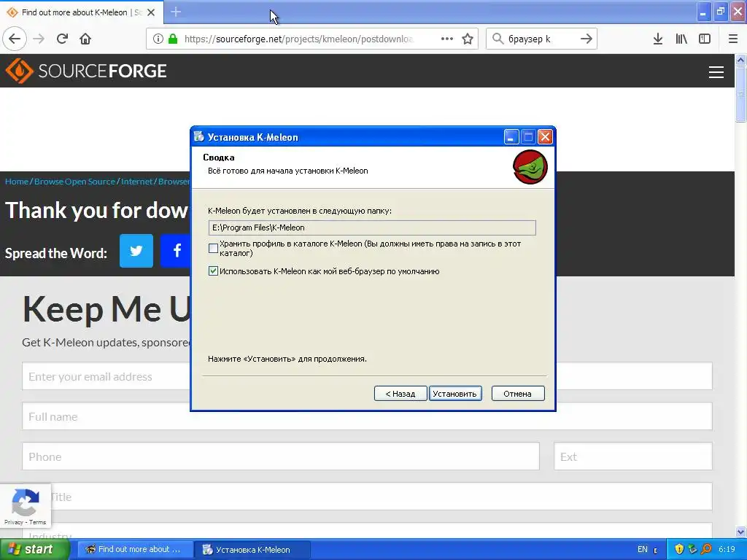Click the magnifier tray icon

pos(706,549)
